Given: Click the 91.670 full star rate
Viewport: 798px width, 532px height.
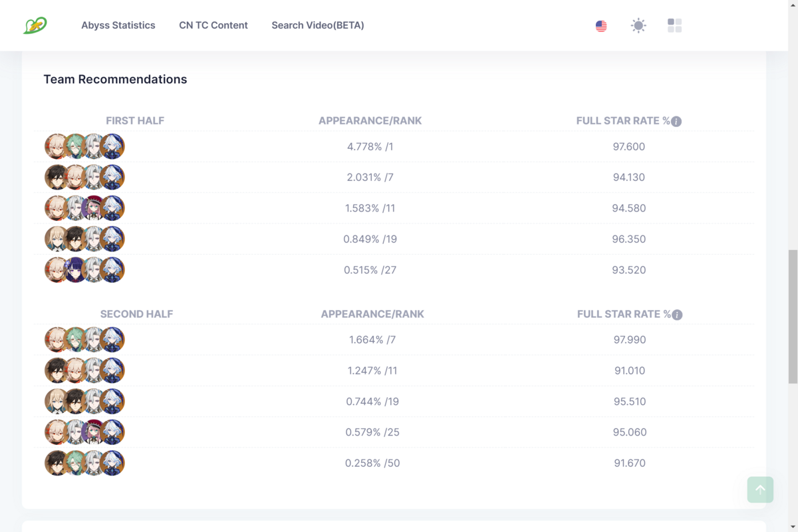Looking at the screenshot, I should (630, 464).
